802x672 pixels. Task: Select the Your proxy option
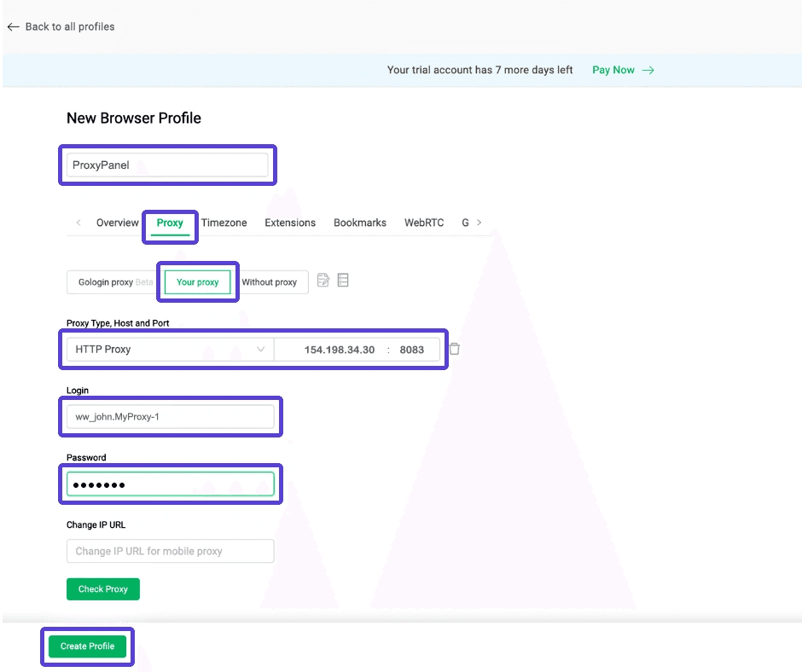pos(197,282)
